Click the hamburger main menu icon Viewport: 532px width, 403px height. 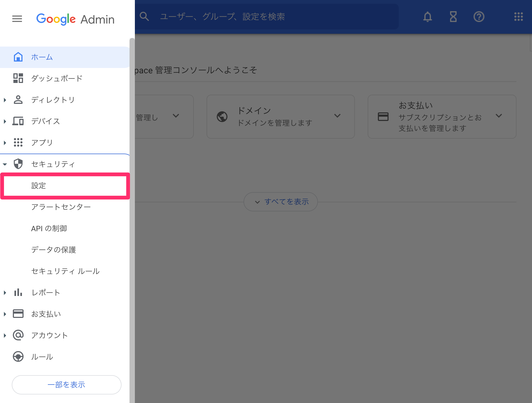[x=17, y=19]
